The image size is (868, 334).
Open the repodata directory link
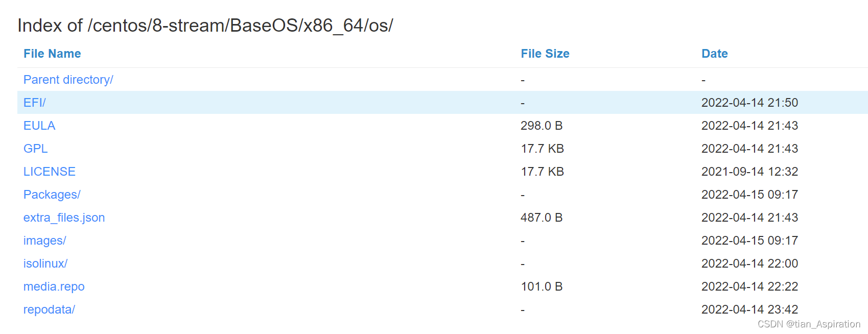tap(49, 309)
